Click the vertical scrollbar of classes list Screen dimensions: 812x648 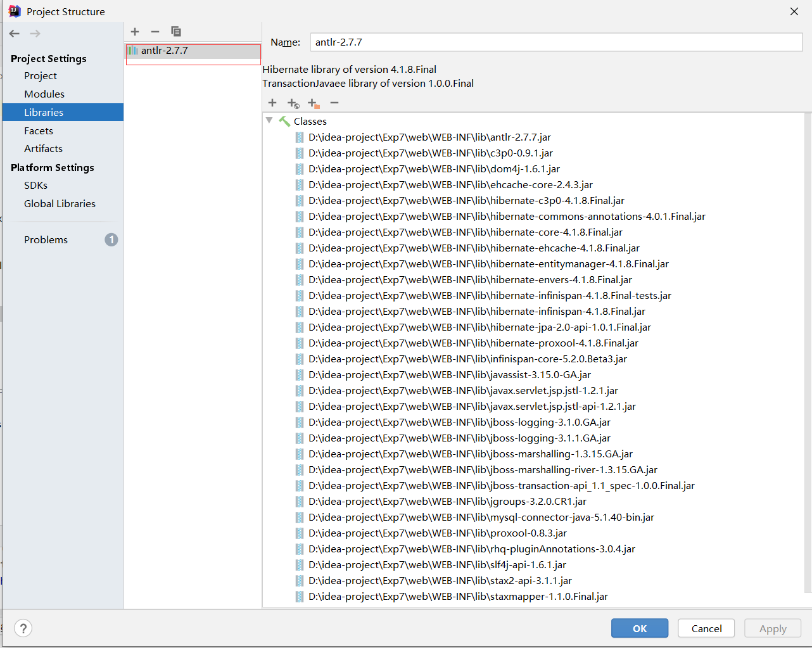808,352
